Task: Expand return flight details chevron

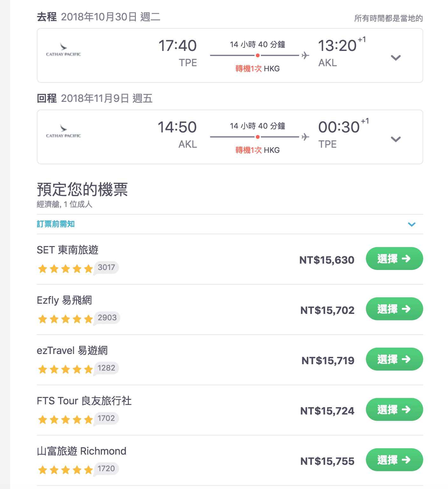Action: (x=395, y=139)
